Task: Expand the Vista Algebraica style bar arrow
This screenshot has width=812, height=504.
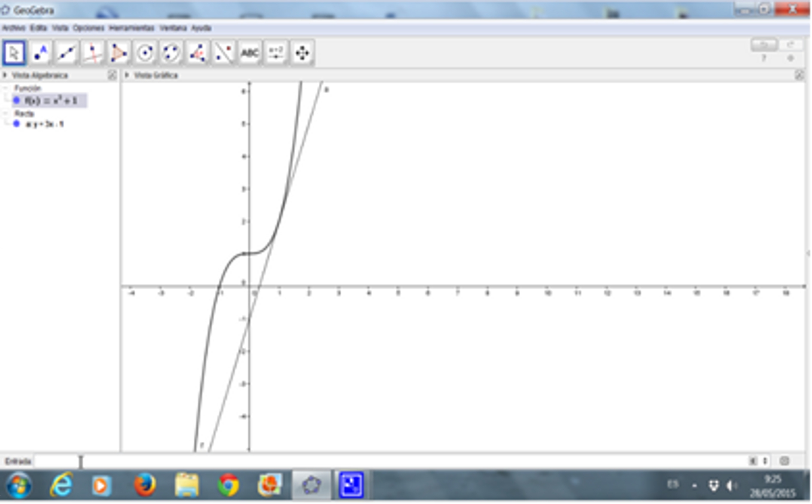Action: pos(5,75)
